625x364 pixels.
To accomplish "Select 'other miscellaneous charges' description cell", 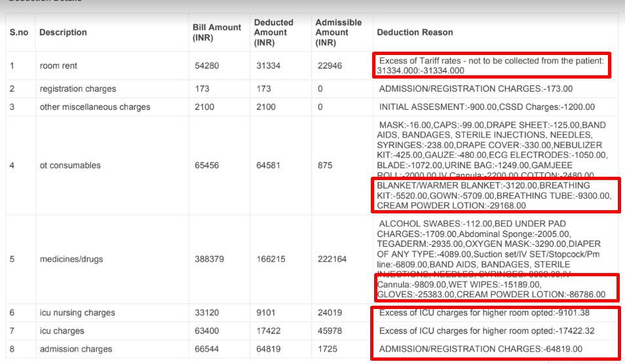I will pyautogui.click(x=95, y=107).
